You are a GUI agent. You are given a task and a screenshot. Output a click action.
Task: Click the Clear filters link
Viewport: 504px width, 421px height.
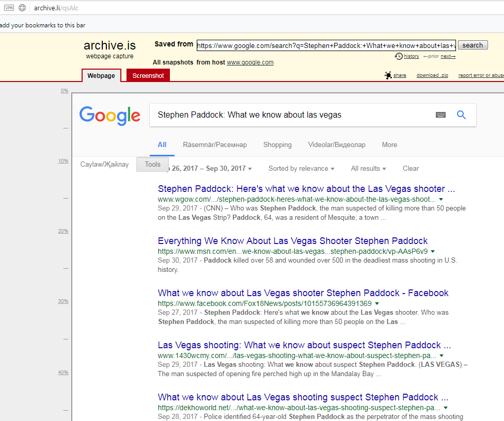[x=411, y=169]
